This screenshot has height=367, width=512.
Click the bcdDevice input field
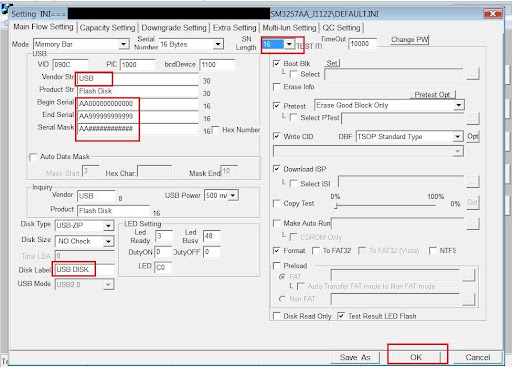[x=217, y=65]
